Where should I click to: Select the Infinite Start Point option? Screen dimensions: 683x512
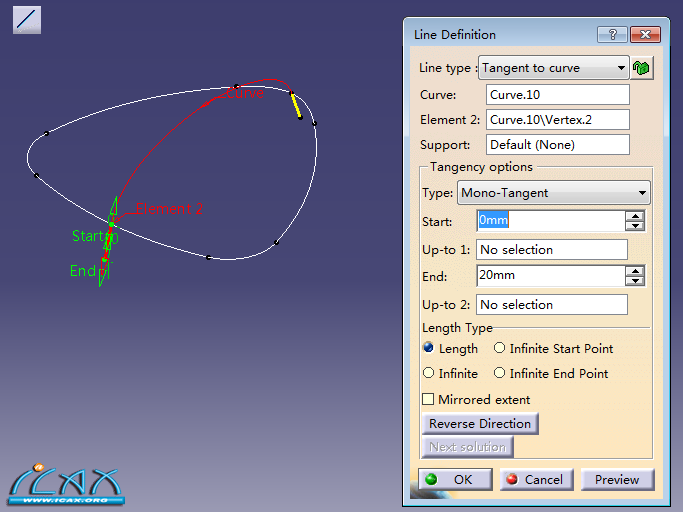click(500, 348)
